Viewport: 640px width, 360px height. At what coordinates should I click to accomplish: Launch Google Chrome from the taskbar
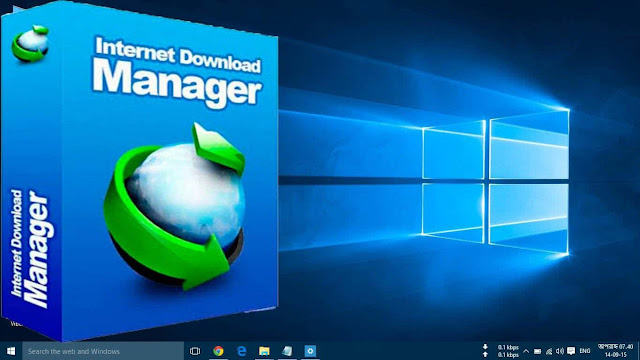pos(218,351)
